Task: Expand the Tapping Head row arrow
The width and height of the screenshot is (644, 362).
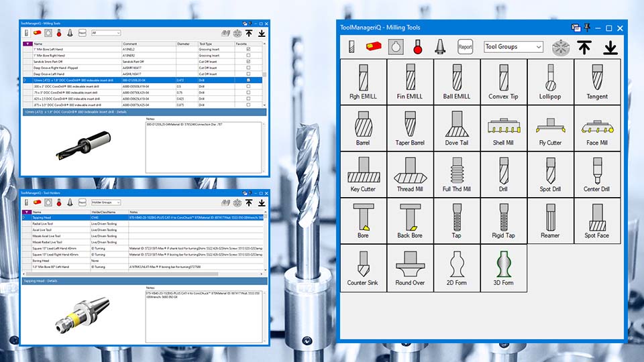Action: tap(25, 217)
